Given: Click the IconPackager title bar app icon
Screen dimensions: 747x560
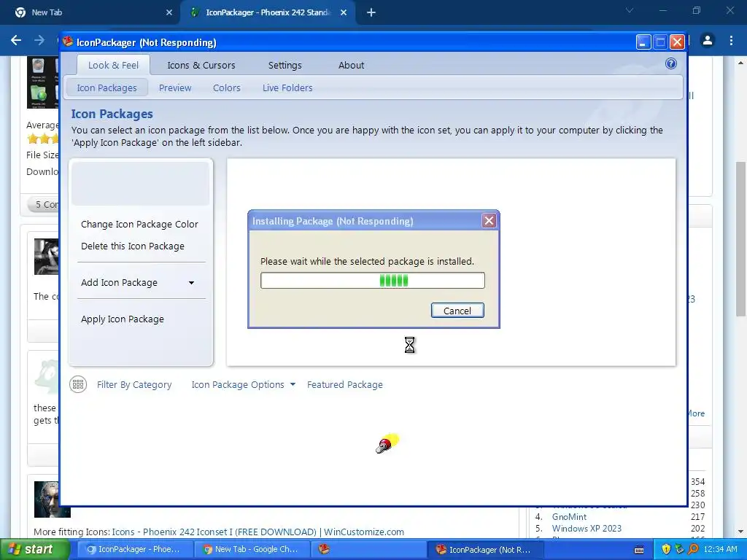Looking at the screenshot, I should pos(68,42).
